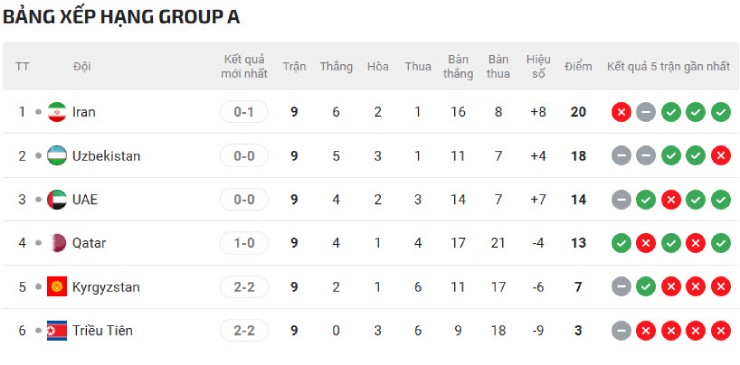Click the UAE flag icon
Screen dimensions: 740x365
tap(57, 199)
